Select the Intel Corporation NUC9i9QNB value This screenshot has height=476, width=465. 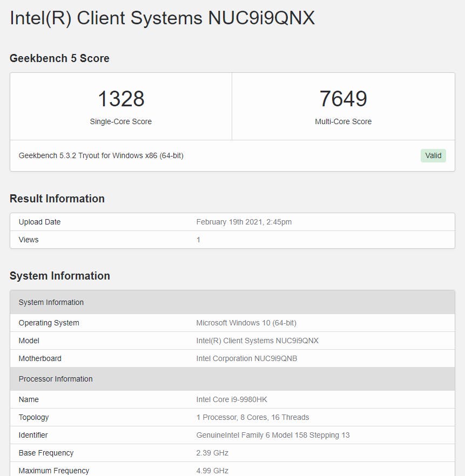pos(247,358)
